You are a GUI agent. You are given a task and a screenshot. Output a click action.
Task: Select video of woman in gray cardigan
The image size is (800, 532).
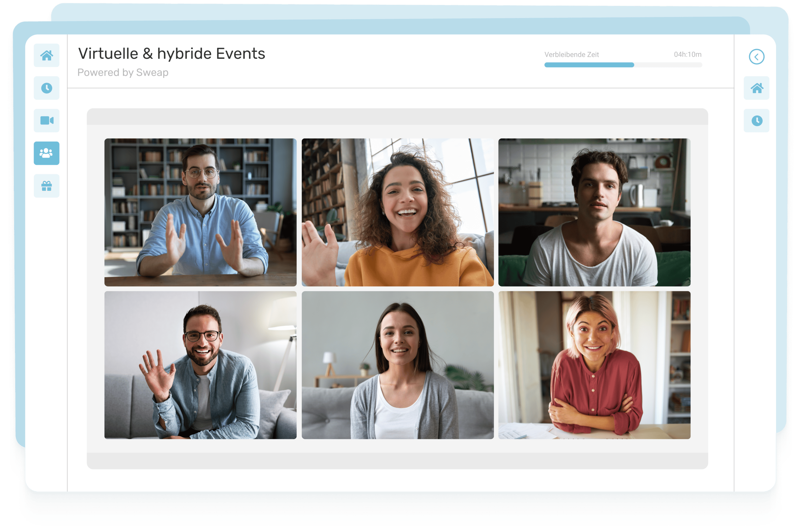[397, 365]
